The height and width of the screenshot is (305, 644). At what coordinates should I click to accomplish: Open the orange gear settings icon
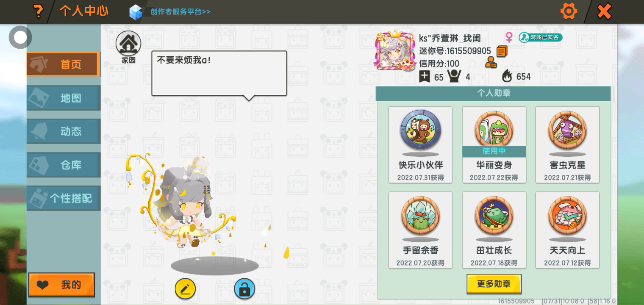click(569, 11)
